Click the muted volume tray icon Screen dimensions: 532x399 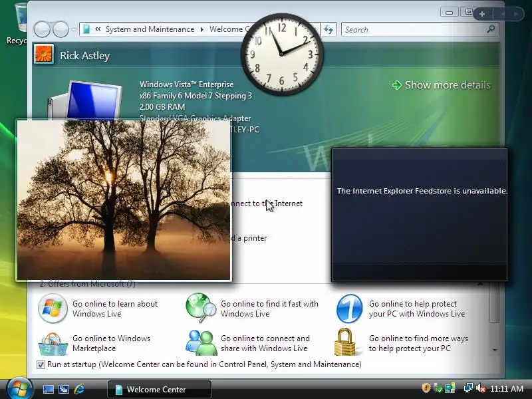coord(481,388)
